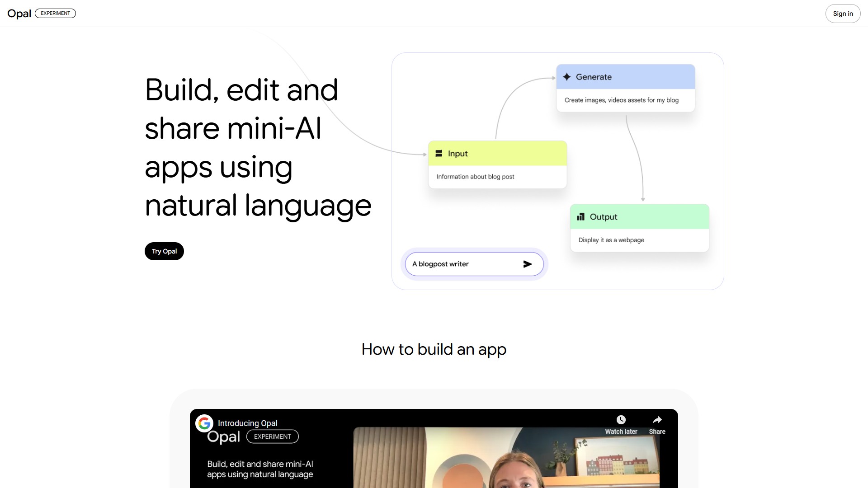Click 'Information about blog post' text

(x=475, y=177)
